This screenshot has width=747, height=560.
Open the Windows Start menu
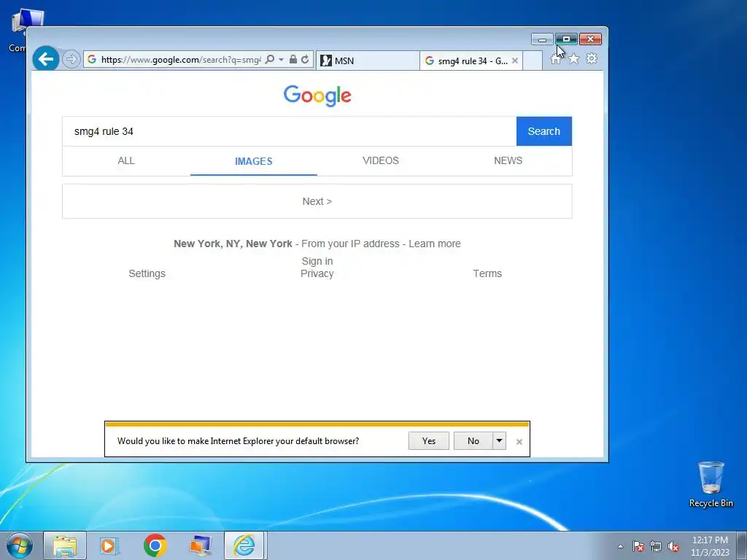pyautogui.click(x=19, y=545)
